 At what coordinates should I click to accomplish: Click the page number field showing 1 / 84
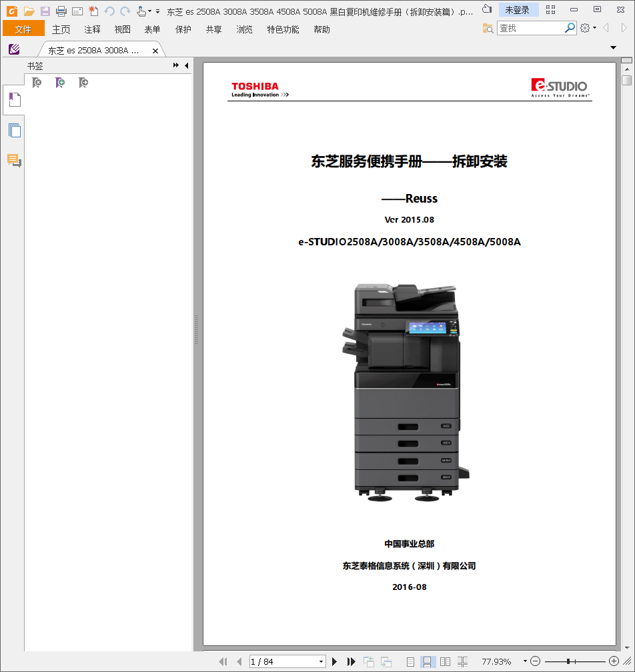click(283, 662)
